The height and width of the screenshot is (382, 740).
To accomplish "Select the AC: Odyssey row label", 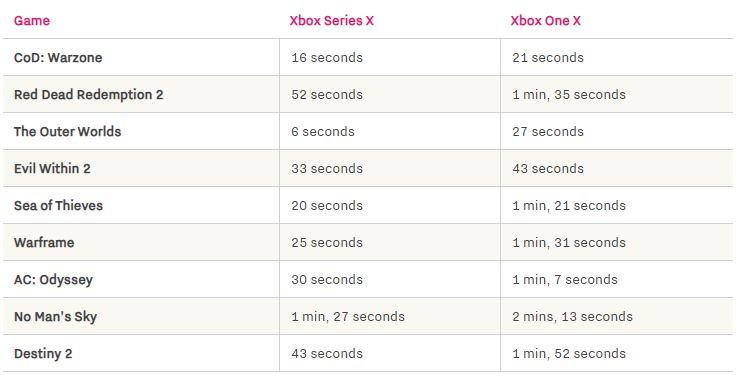I will pos(53,280).
